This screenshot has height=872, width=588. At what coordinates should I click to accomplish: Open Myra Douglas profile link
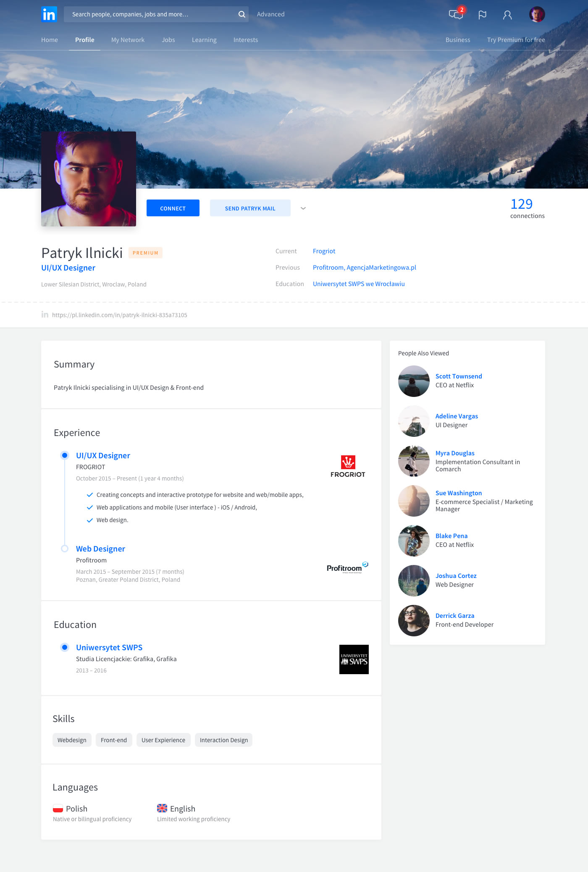[455, 453]
